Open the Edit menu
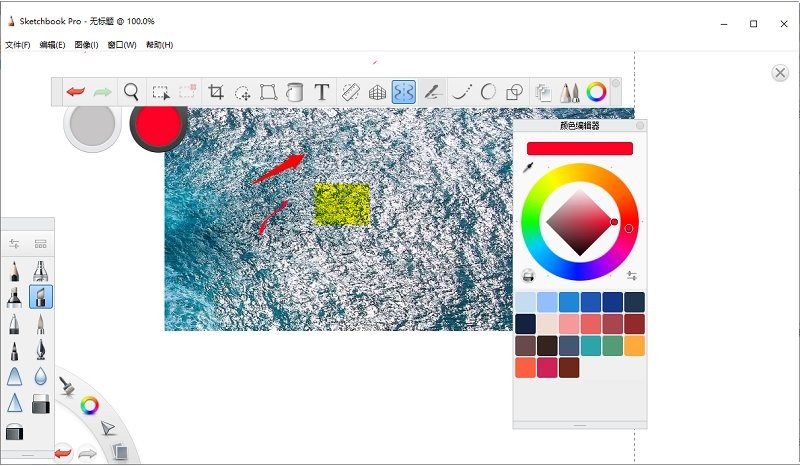800x466 pixels. tap(52, 45)
